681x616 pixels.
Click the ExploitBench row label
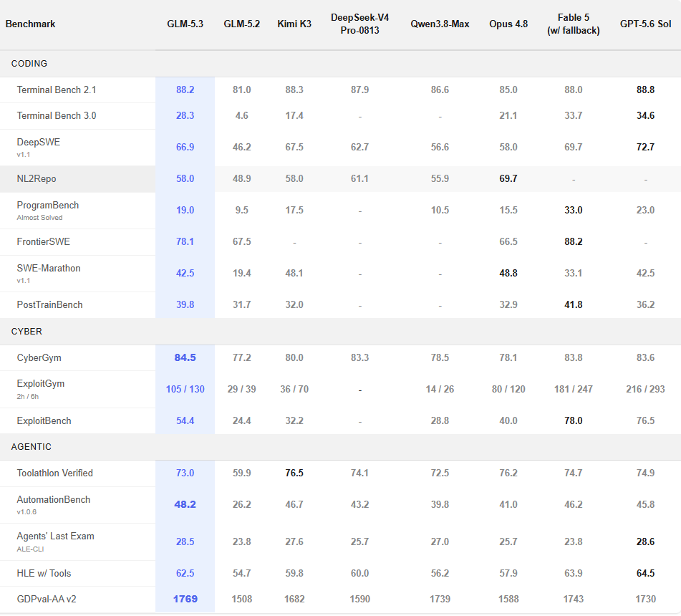(44, 420)
